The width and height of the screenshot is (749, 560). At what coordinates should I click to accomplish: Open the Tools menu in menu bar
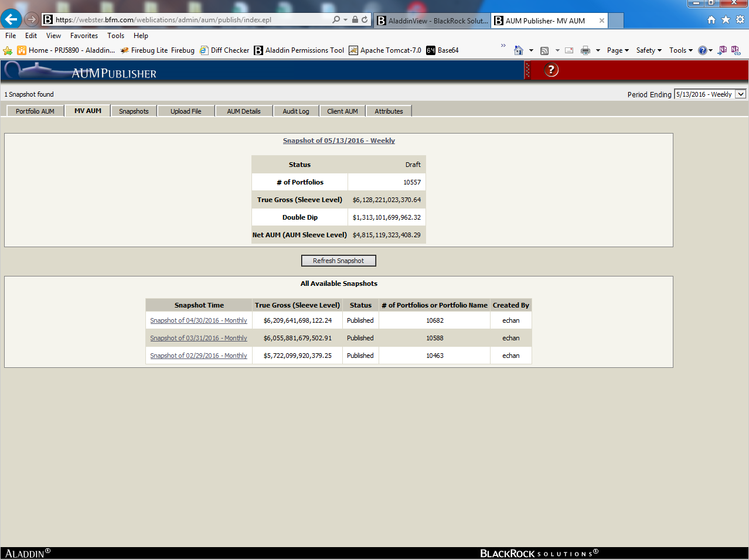pyautogui.click(x=115, y=36)
